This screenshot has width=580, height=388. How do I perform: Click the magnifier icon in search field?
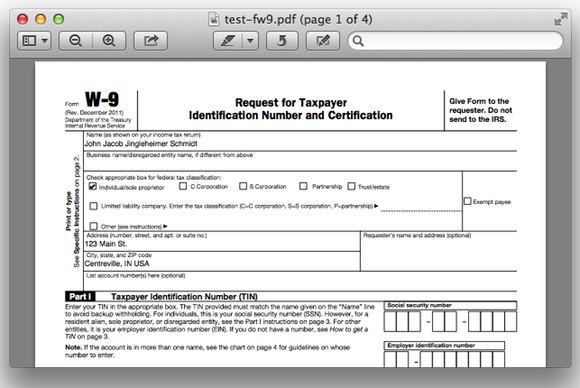point(358,41)
